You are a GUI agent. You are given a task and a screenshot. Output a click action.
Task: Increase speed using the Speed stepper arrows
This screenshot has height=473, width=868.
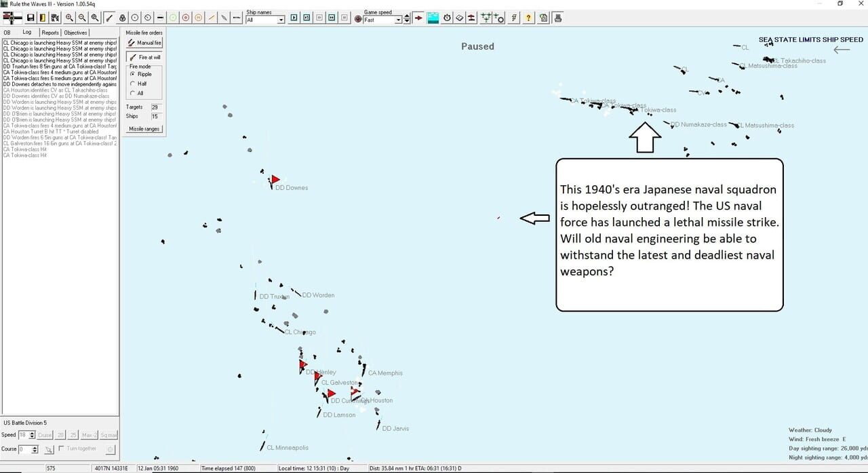pos(32,432)
